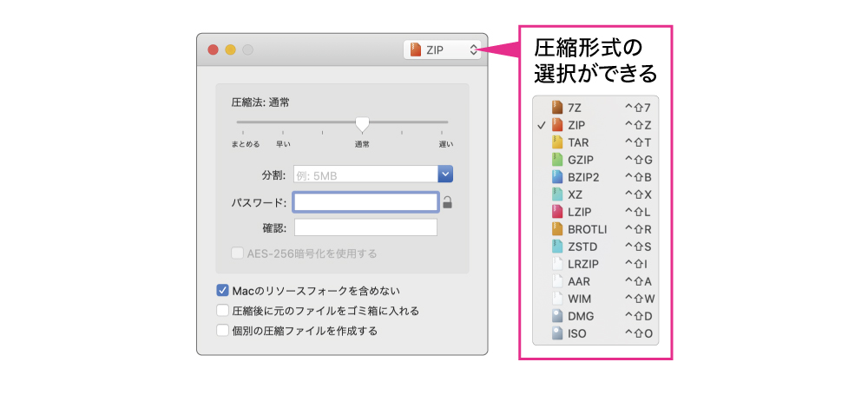Click the blank LRZIP file icon

pos(557,264)
